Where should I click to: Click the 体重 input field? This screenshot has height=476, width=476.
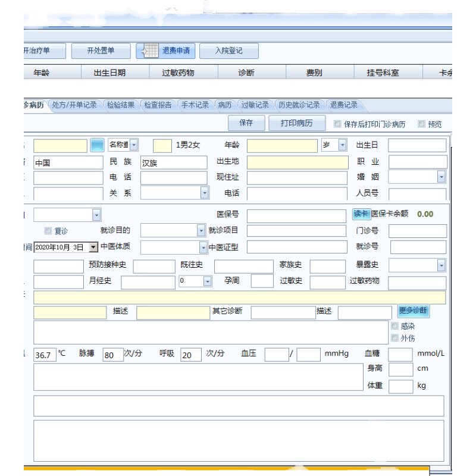[400, 386]
